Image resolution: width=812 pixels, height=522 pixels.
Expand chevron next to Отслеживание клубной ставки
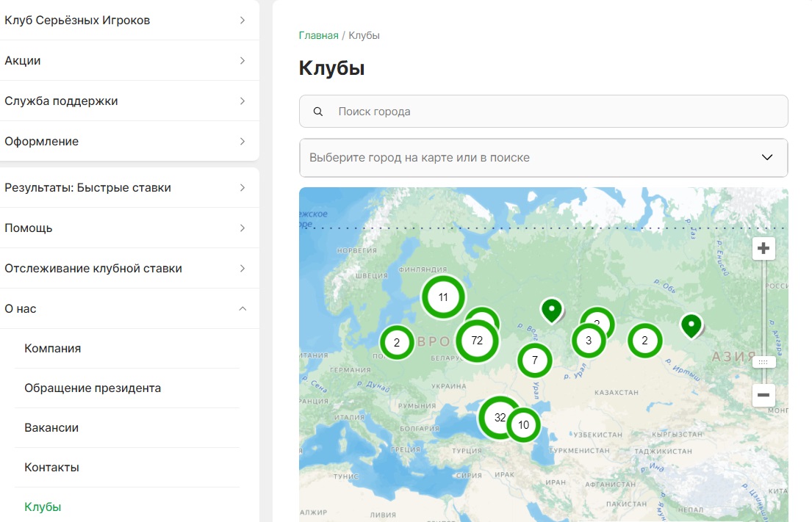click(242, 269)
